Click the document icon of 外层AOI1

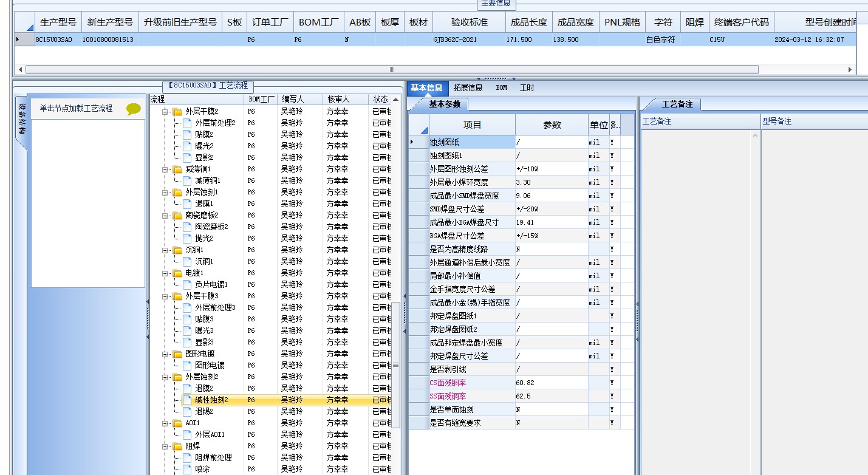pos(187,435)
